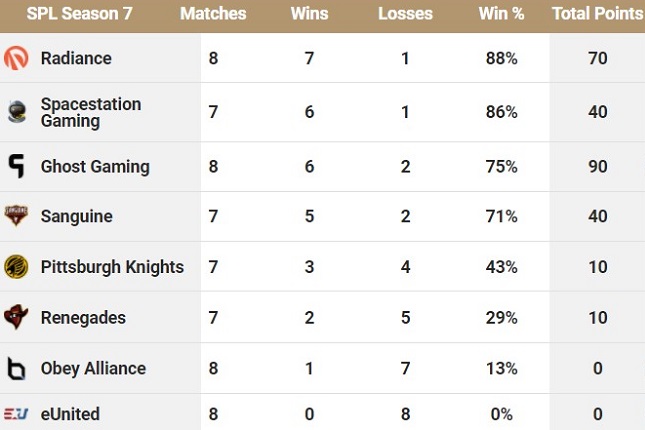Image resolution: width=645 pixels, height=430 pixels.
Task: Visit the Pittsburgh Knights team name
Action: (x=112, y=267)
